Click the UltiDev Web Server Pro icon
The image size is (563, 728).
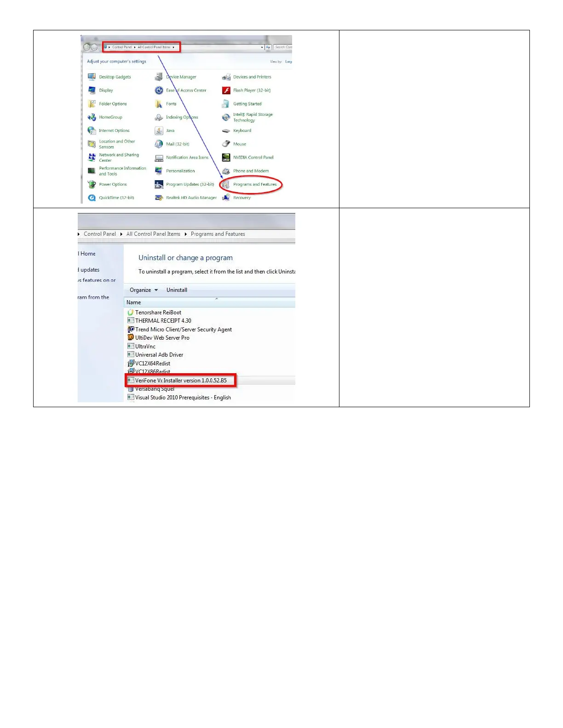point(131,337)
